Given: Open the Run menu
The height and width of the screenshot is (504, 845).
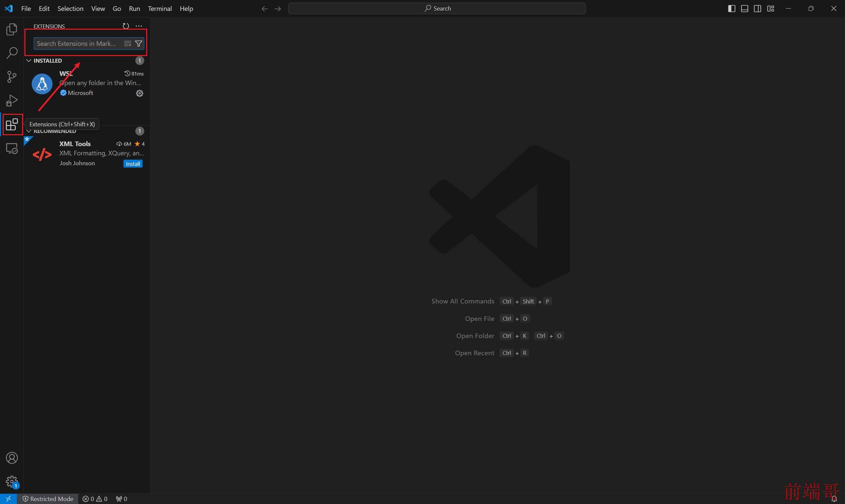Looking at the screenshot, I should [134, 9].
